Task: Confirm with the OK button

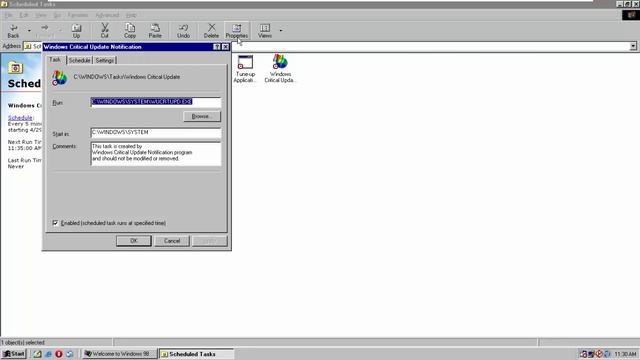Action: click(133, 241)
